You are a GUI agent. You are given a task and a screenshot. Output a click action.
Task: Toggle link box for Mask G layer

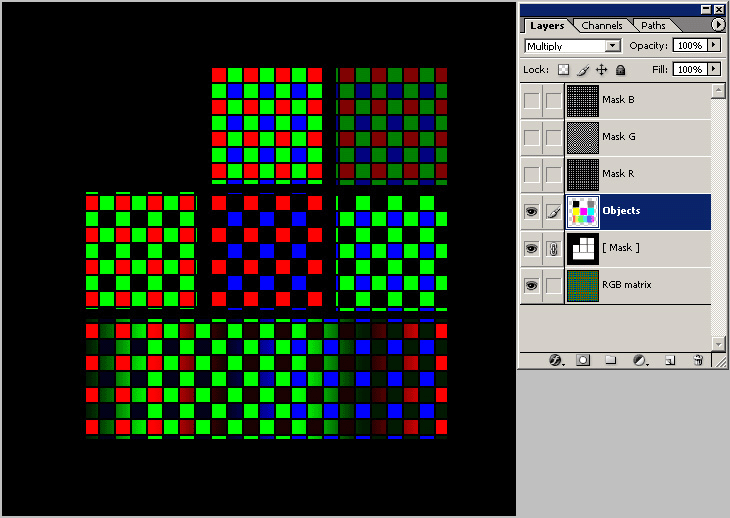[x=554, y=137]
